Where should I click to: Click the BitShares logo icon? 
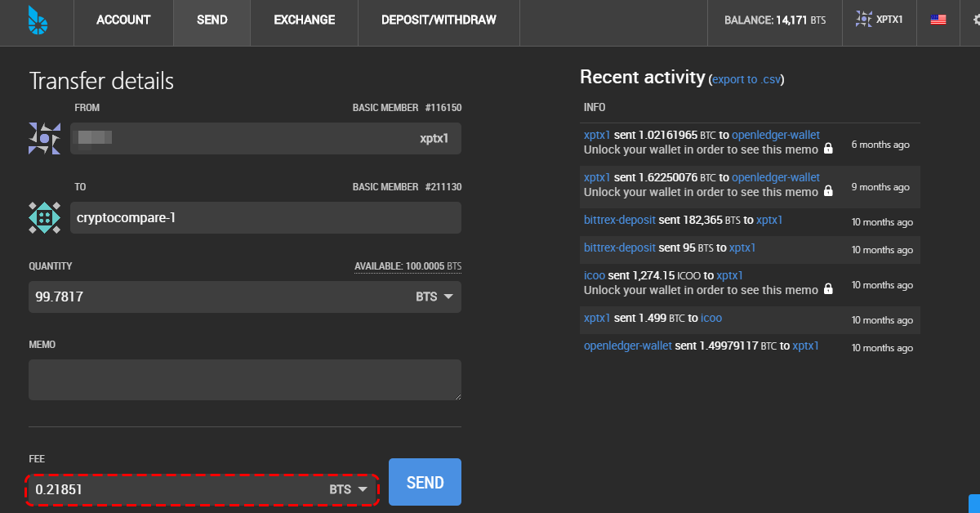[x=37, y=21]
